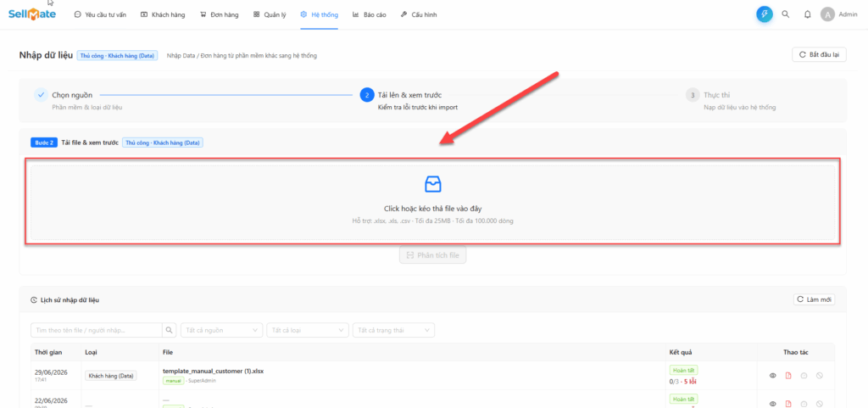Click the inbox upload icon in drop zone
The image size is (868, 408).
[433, 184]
